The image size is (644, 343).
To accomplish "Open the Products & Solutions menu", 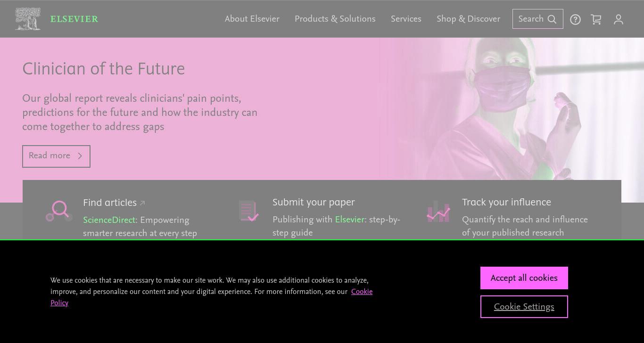I will [x=335, y=19].
